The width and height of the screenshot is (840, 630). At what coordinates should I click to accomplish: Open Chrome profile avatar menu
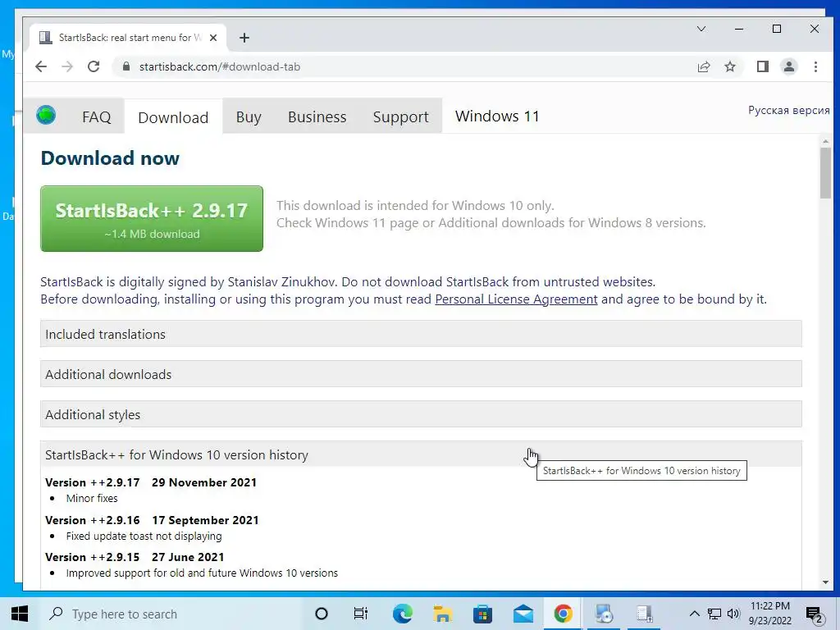point(789,66)
